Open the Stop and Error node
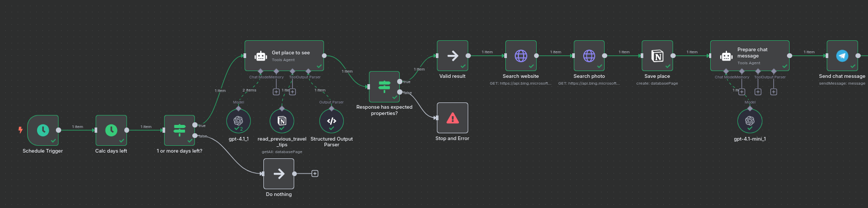Viewport: 868px width, 208px height. [453, 118]
